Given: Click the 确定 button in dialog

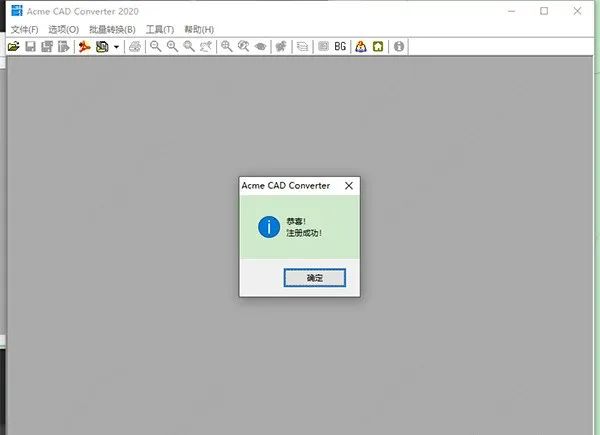Looking at the screenshot, I should [315, 278].
